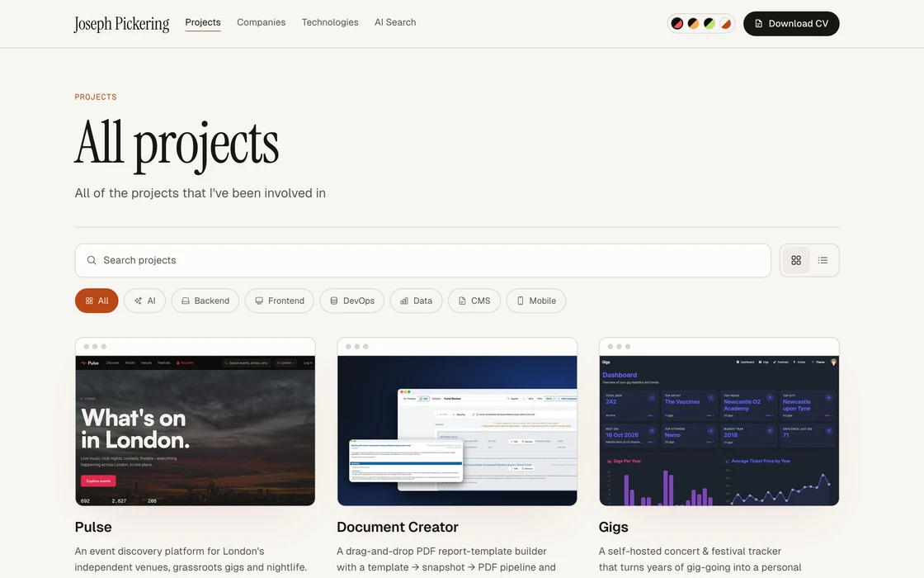
Task: Open the AI Search nav tab
Action: pos(395,22)
